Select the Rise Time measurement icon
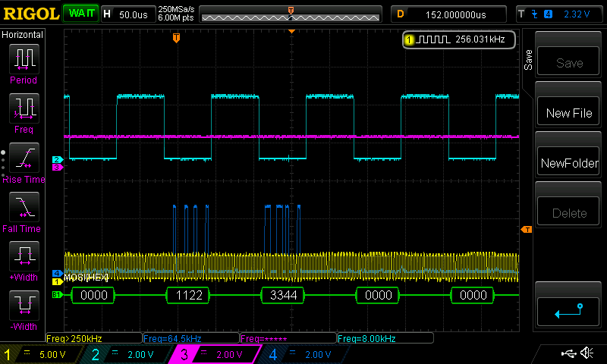 pyautogui.click(x=24, y=158)
